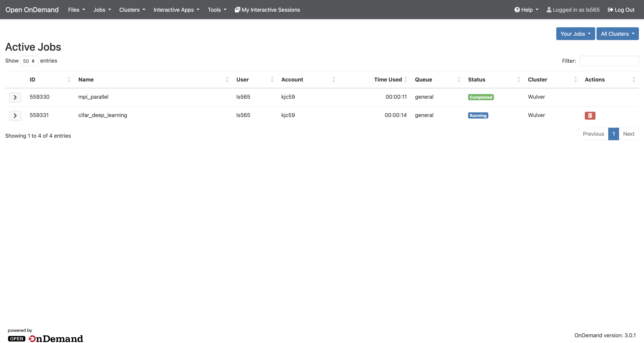Click Logged in as ls565
644x343 pixels.
[573, 10]
